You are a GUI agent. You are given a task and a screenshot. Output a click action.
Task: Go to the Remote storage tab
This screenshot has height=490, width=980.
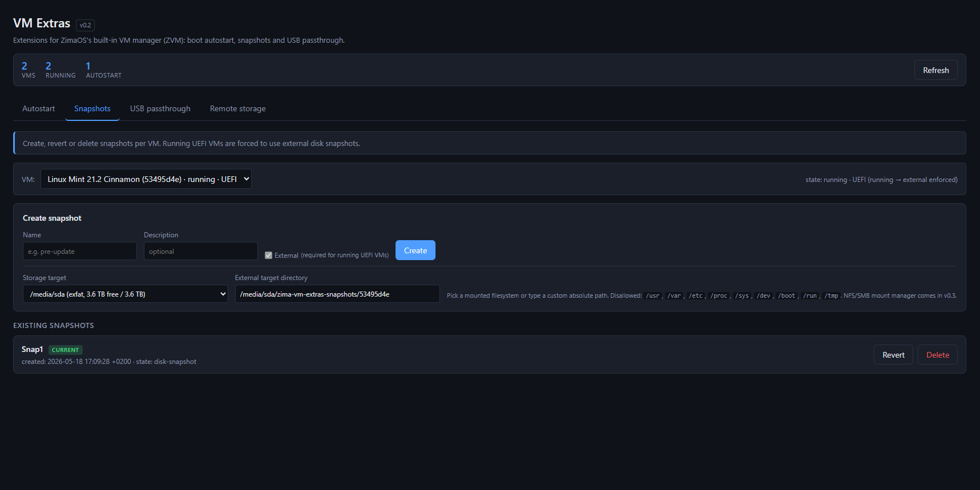point(238,108)
